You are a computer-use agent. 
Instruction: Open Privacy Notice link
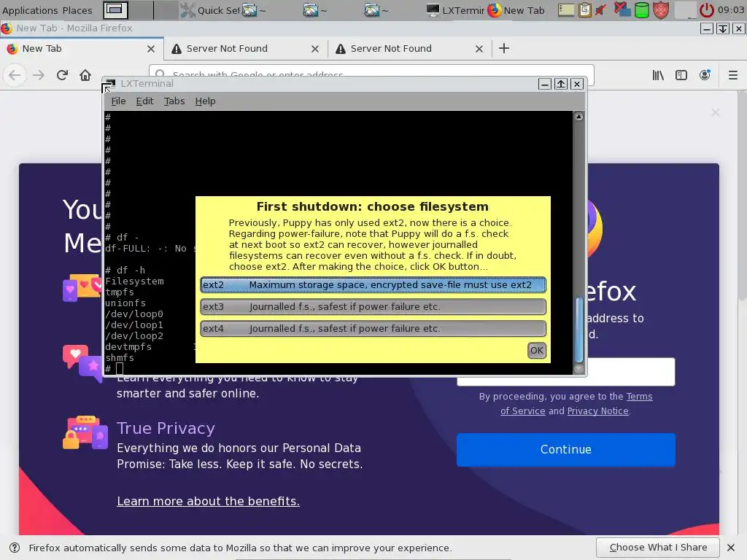[x=598, y=411]
